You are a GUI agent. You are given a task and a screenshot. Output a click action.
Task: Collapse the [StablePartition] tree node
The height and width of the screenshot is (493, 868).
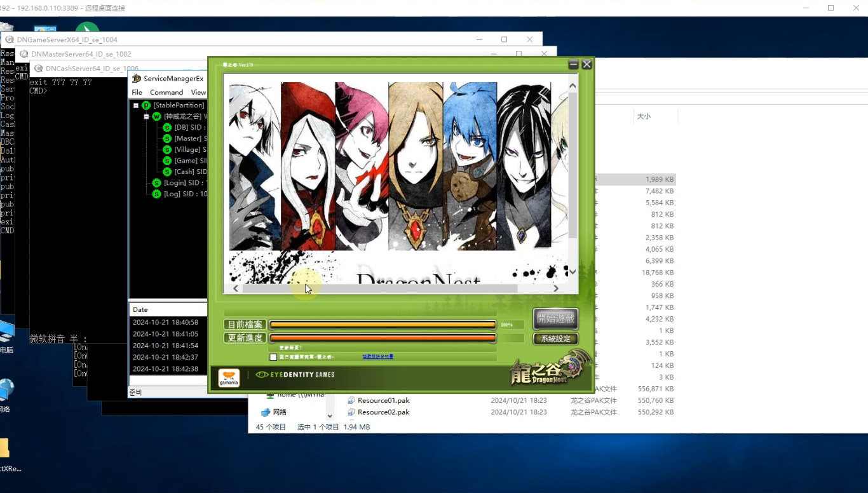click(x=136, y=105)
